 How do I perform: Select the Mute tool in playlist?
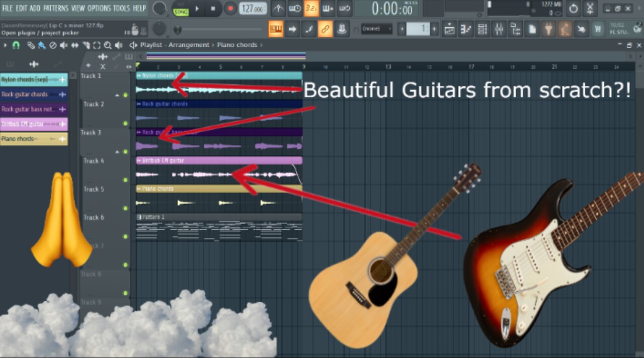(x=64, y=45)
